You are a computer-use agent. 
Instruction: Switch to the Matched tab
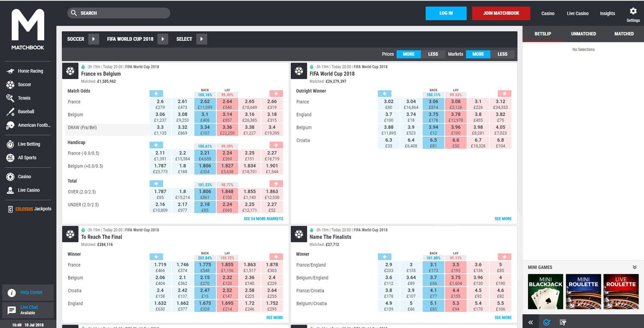click(x=624, y=34)
